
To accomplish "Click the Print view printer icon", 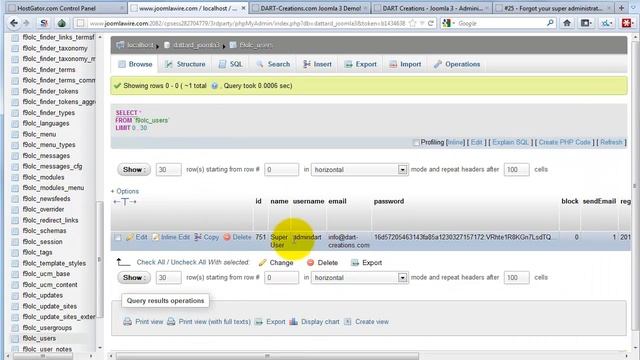I will click(x=127, y=322).
